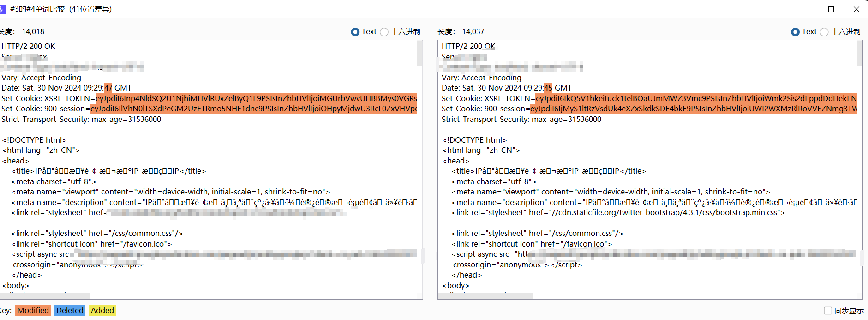The width and height of the screenshot is (868, 320).
Task: Click left 'HTTP/2 200 OK' status line
Action: [x=28, y=46]
